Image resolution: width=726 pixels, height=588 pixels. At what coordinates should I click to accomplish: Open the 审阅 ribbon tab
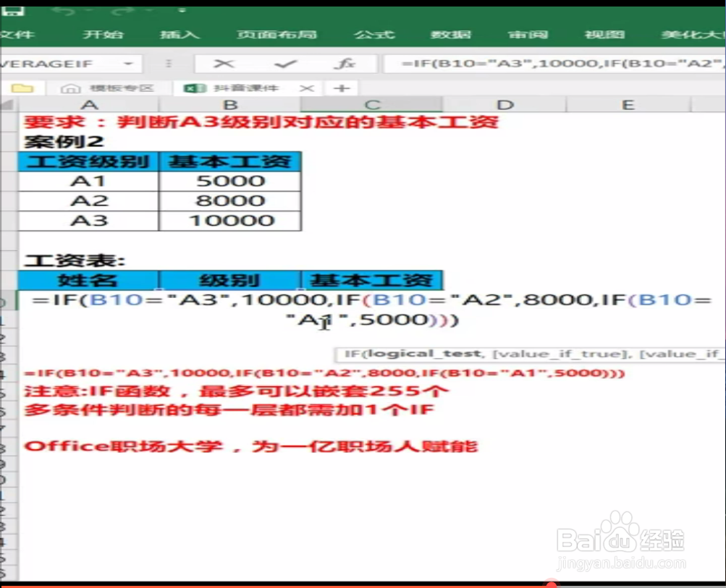coord(528,35)
